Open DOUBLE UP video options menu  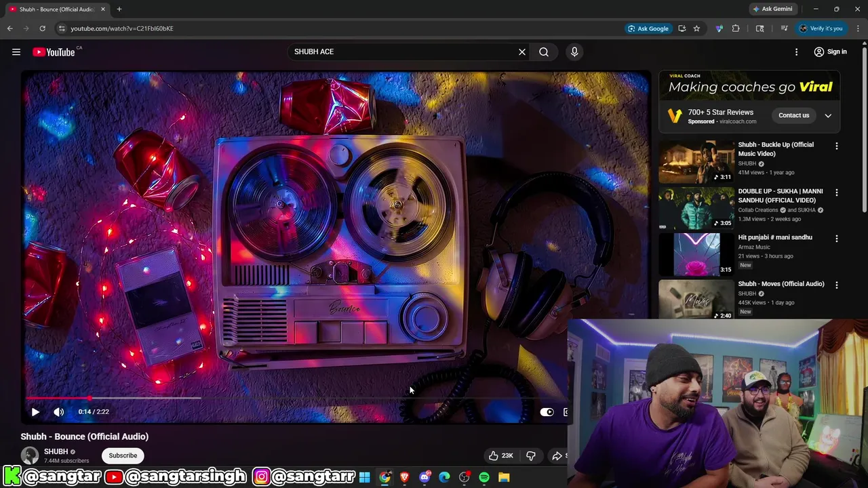[x=836, y=192]
